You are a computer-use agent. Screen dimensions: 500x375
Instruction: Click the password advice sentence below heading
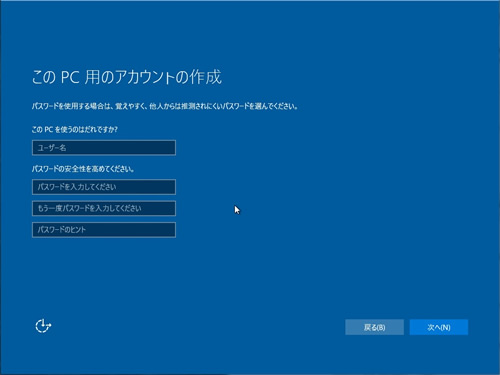165,106
